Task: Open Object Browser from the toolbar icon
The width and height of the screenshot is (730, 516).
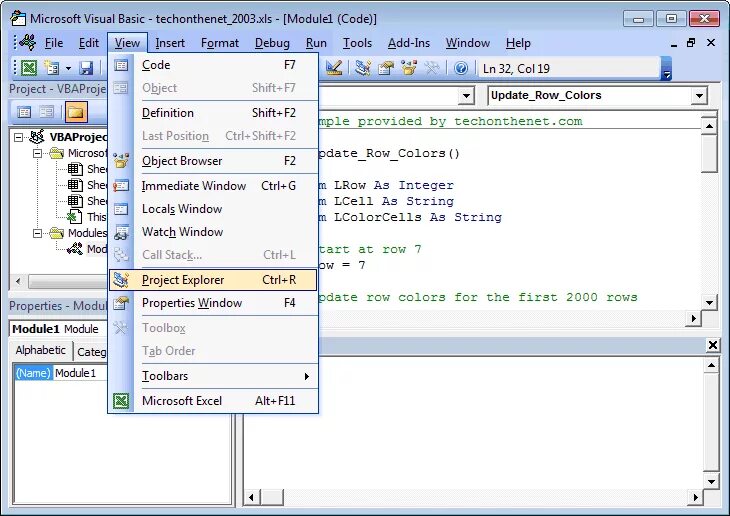Action: point(409,68)
